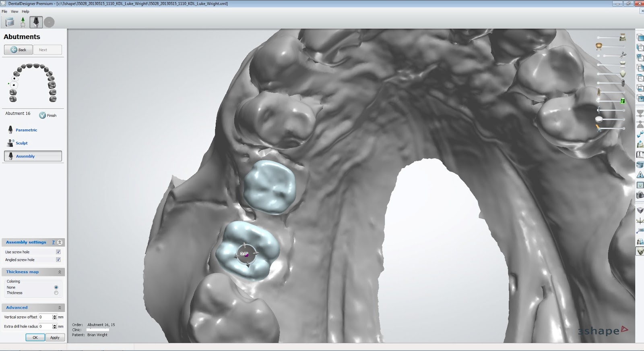Click the implant screw icon in visibility sliders
Viewport: 644px width, 351px height.
[623, 83]
